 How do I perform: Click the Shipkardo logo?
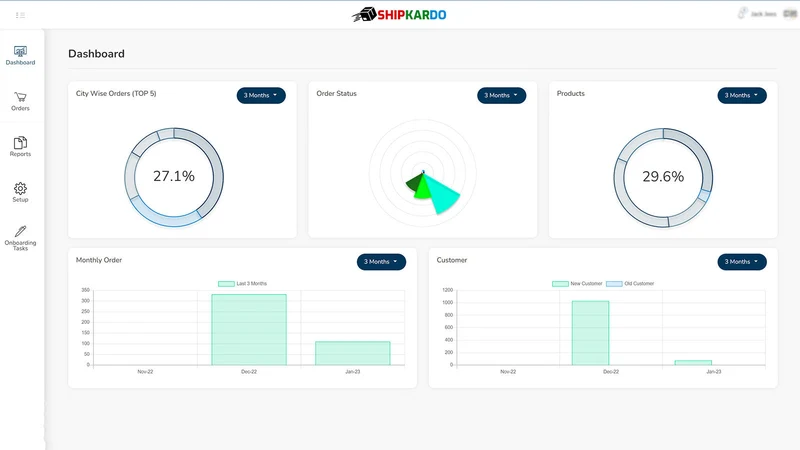click(x=399, y=14)
